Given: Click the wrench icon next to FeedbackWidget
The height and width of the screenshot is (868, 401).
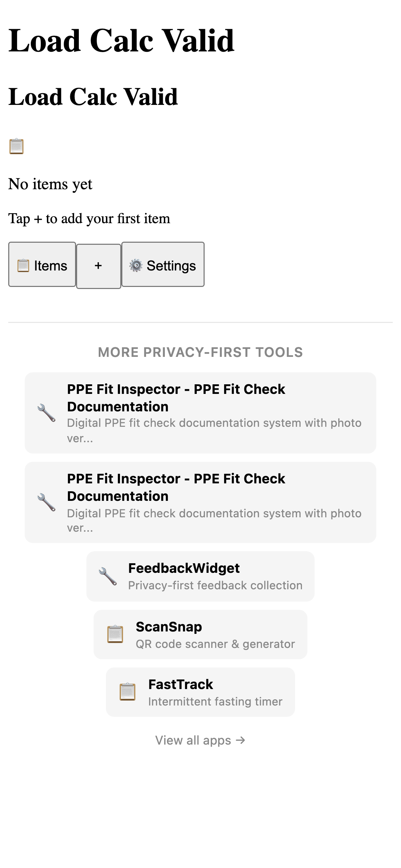Looking at the screenshot, I should [x=107, y=576].
